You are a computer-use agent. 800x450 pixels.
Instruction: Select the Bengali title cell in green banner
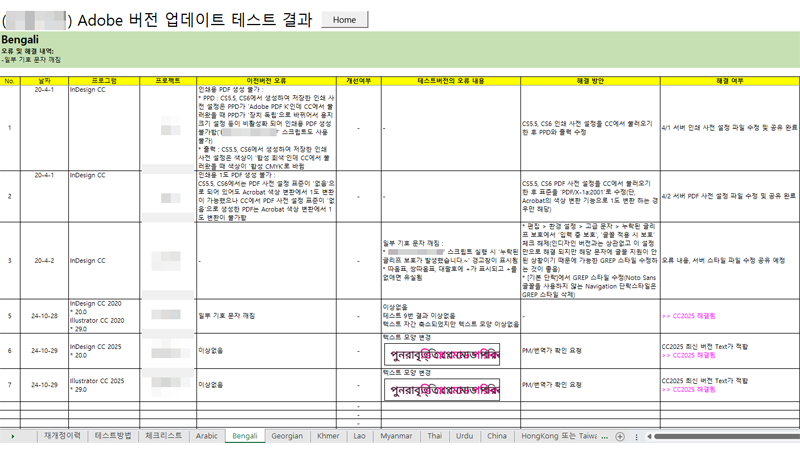pyautogui.click(x=20, y=39)
